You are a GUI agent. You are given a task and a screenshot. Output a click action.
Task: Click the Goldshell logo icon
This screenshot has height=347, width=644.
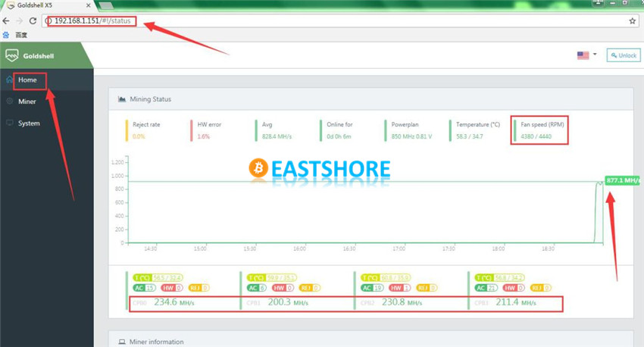pos(12,55)
